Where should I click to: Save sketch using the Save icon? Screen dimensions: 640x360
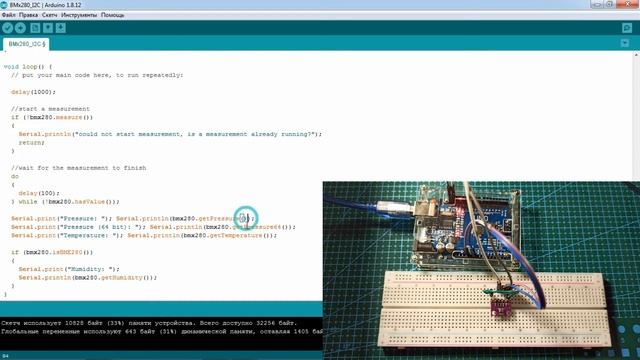[61, 28]
